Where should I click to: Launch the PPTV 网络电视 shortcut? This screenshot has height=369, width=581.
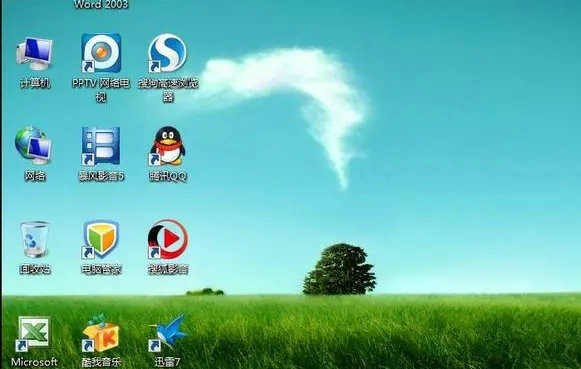click(x=101, y=53)
